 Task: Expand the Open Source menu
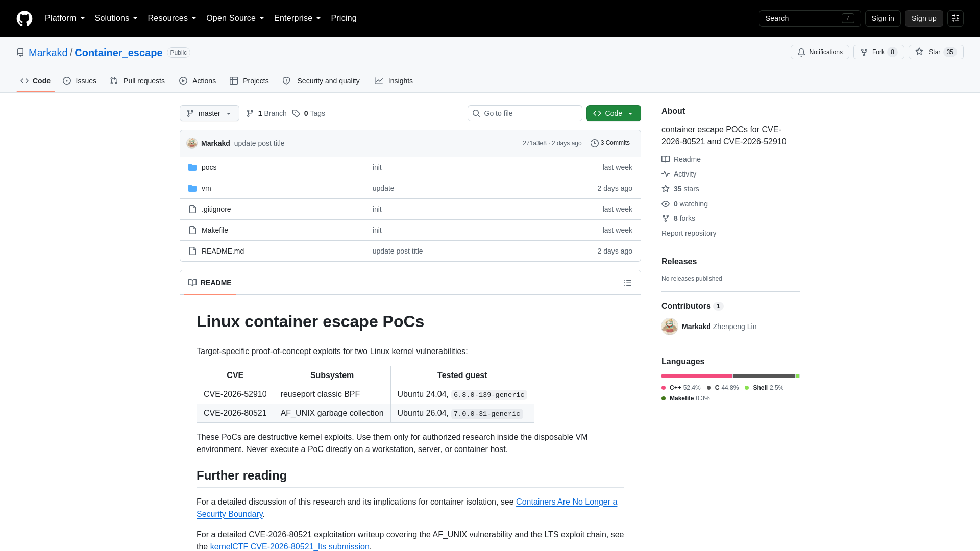click(x=235, y=18)
